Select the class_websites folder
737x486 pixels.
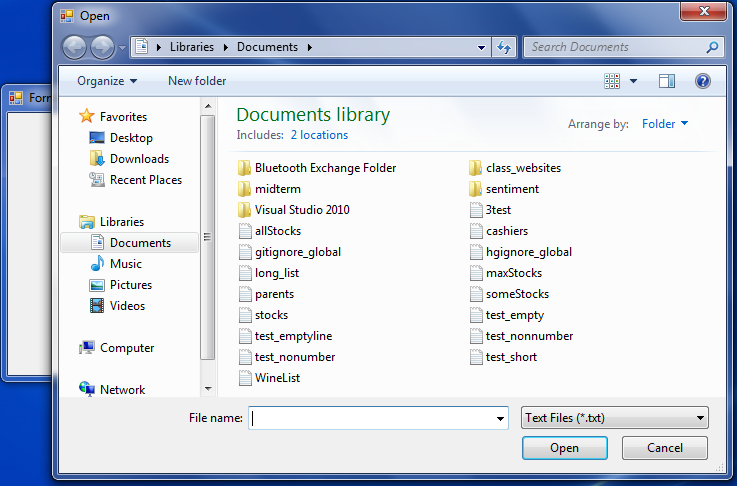tap(515, 168)
